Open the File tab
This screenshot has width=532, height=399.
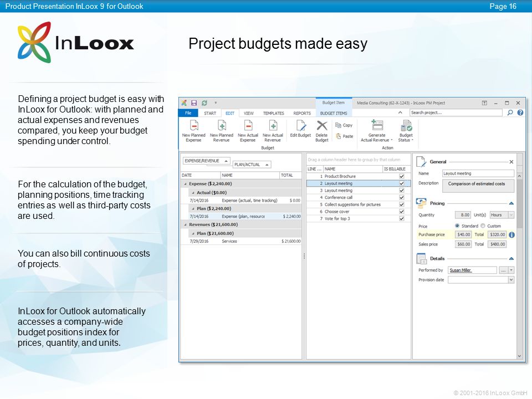tap(188, 113)
